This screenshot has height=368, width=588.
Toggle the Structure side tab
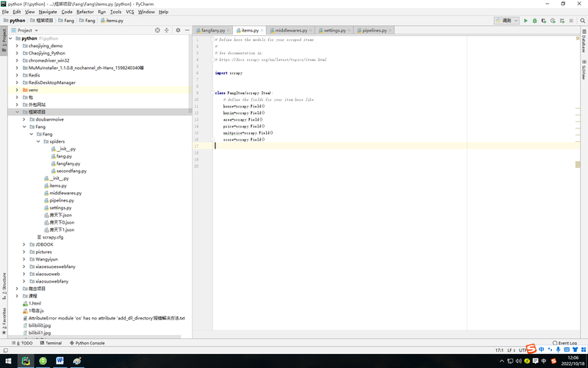pos(4,286)
